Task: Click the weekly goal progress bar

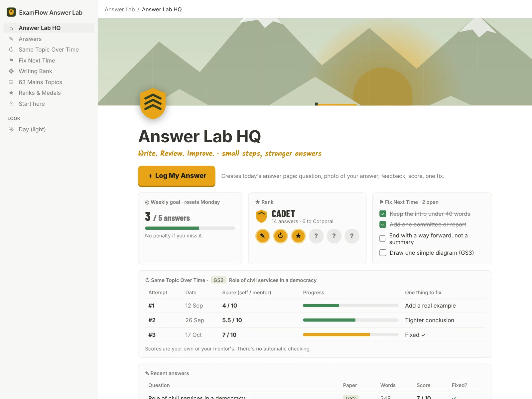Action: click(190, 228)
